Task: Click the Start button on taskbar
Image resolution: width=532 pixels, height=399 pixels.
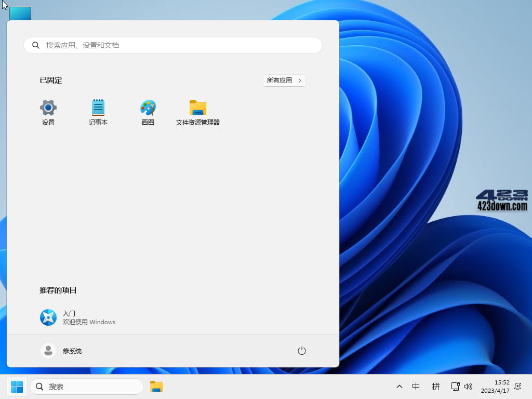Action: pos(16,387)
